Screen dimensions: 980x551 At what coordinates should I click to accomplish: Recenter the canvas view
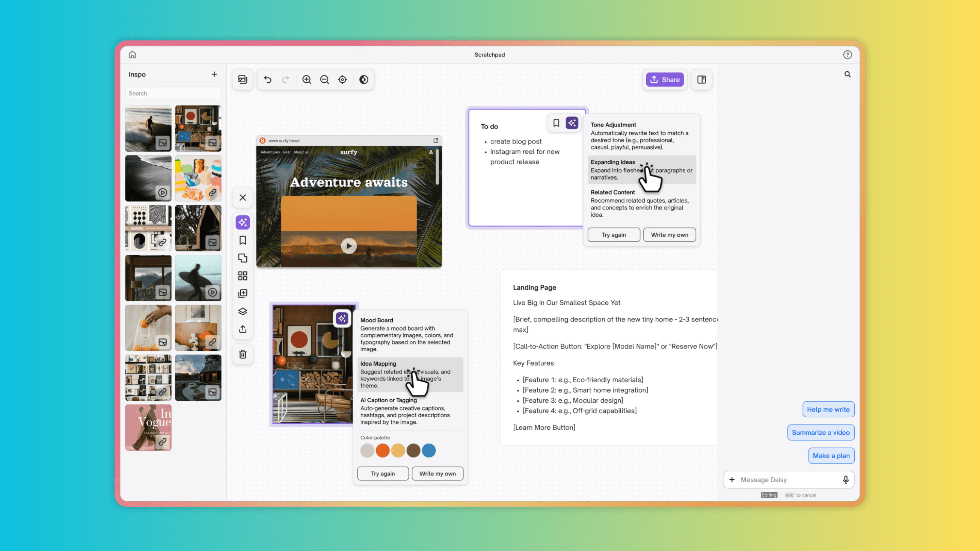[342, 80]
